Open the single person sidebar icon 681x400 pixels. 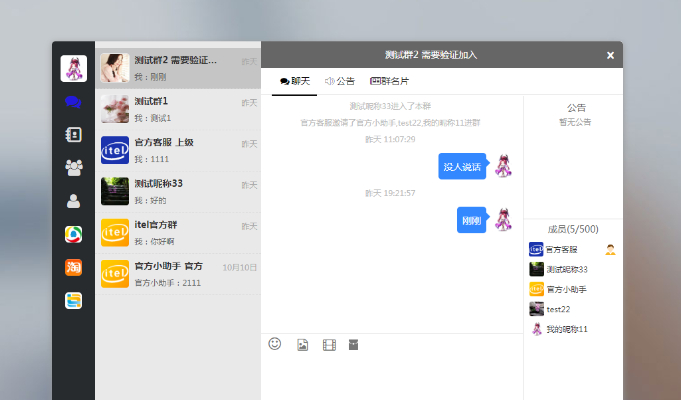point(73,201)
